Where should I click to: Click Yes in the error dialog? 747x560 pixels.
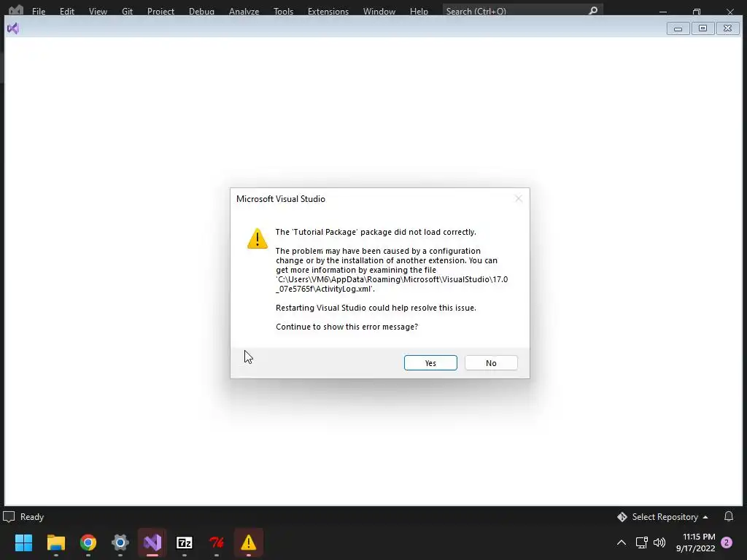pyautogui.click(x=430, y=363)
